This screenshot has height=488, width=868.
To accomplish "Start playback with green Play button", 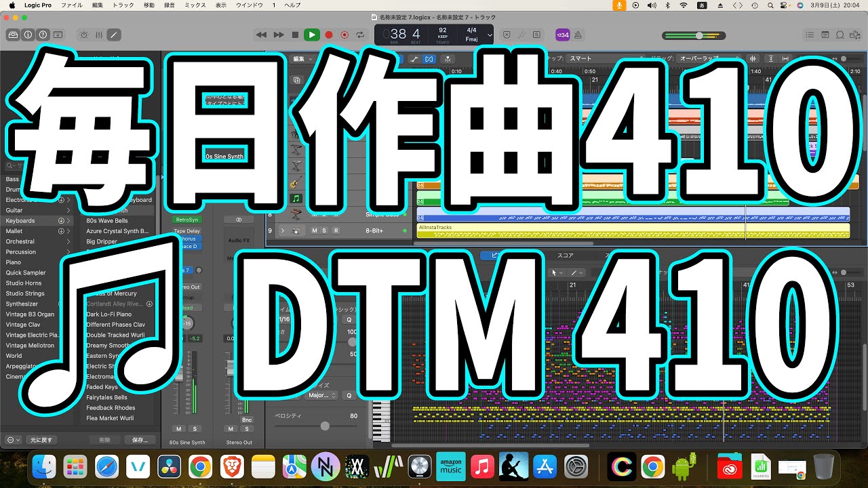I will pyautogui.click(x=311, y=35).
